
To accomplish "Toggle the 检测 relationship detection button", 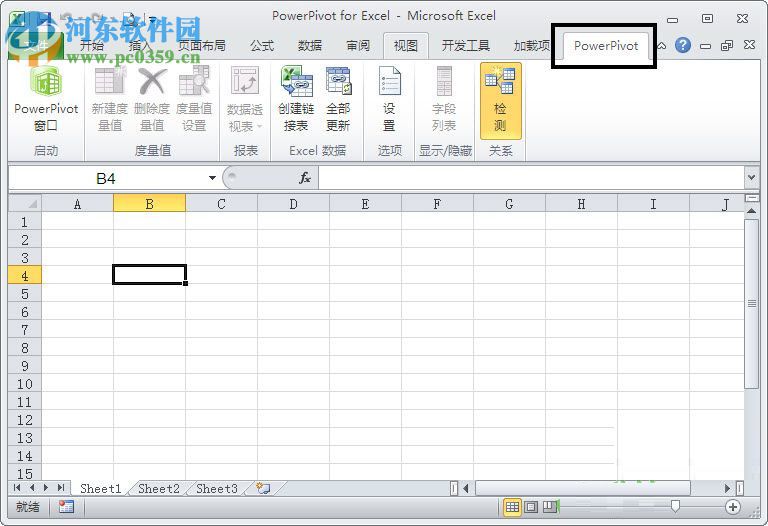I will click(500, 100).
